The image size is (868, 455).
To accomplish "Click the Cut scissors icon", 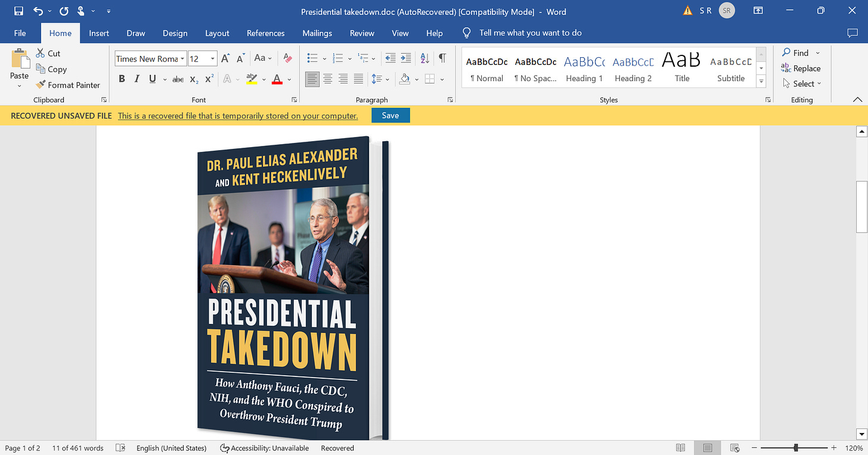I will click(41, 53).
